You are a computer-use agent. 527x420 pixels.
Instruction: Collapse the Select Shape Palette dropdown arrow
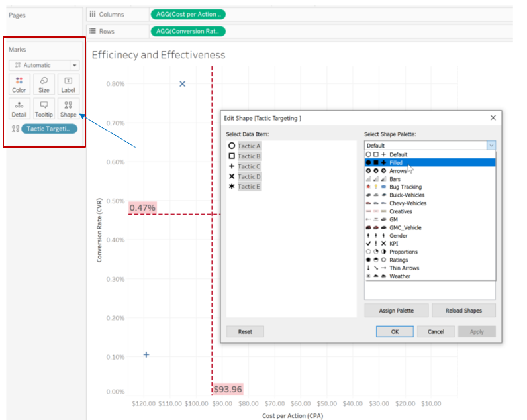491,146
